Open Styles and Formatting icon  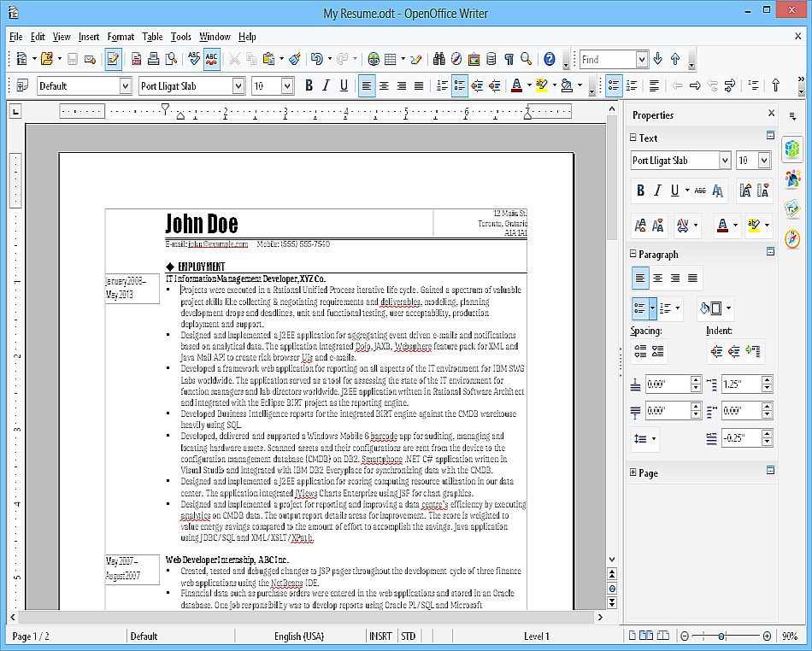21,85
